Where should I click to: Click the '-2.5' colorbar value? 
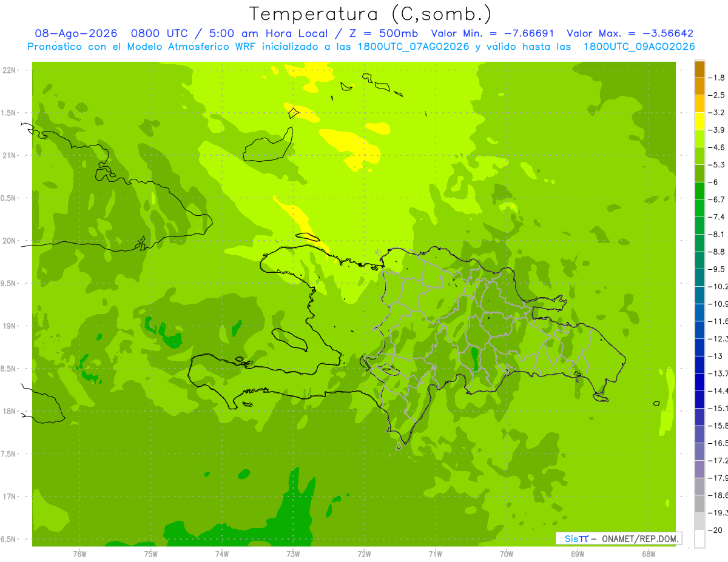pos(718,95)
